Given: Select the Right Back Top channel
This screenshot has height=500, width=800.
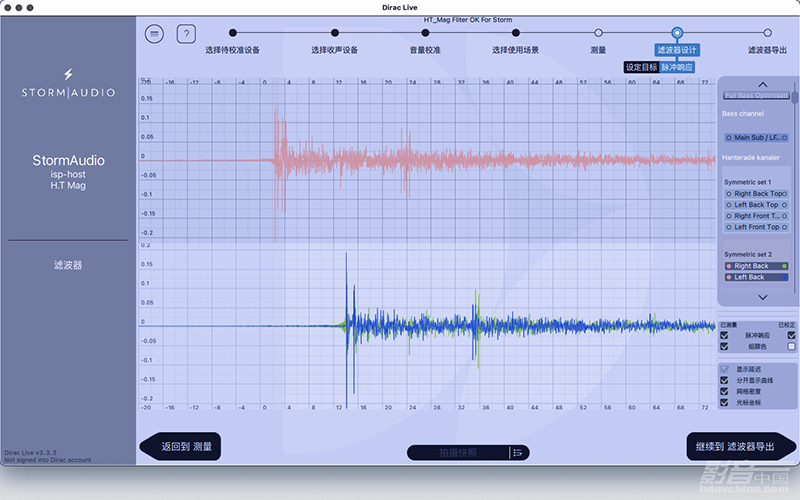Looking at the screenshot, I should (757, 194).
